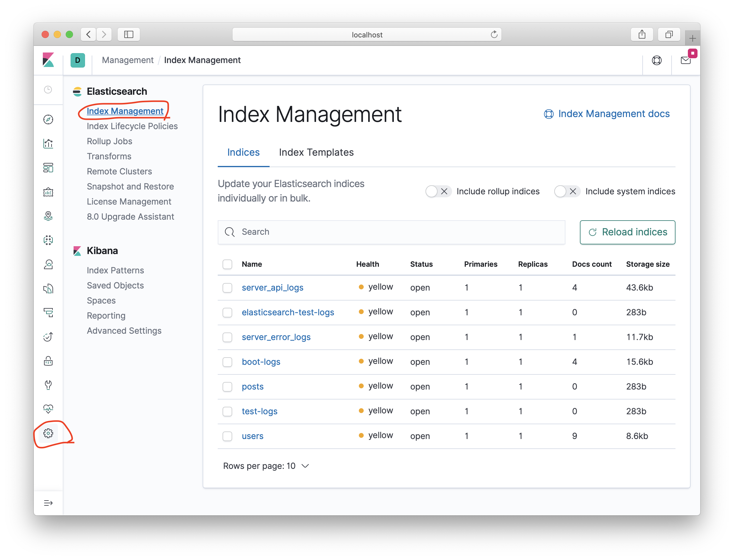Click Reload indices button
The image size is (734, 560).
pyautogui.click(x=628, y=232)
